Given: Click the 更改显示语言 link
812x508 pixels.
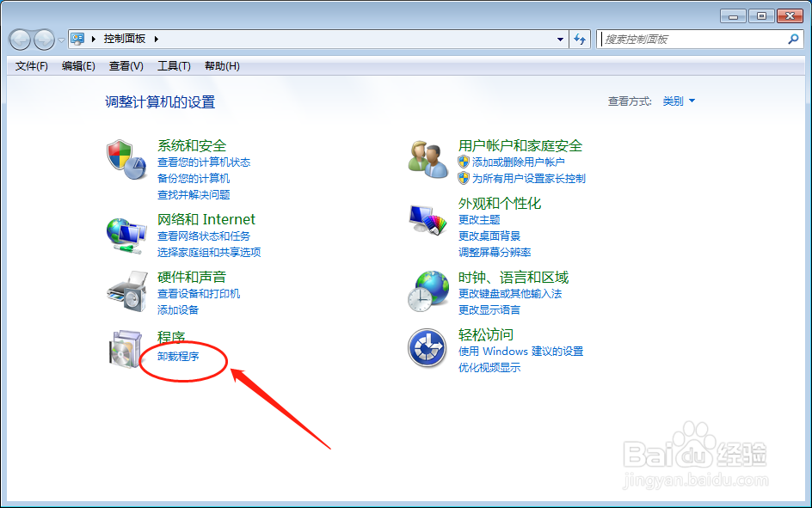Looking at the screenshot, I should 489,309.
